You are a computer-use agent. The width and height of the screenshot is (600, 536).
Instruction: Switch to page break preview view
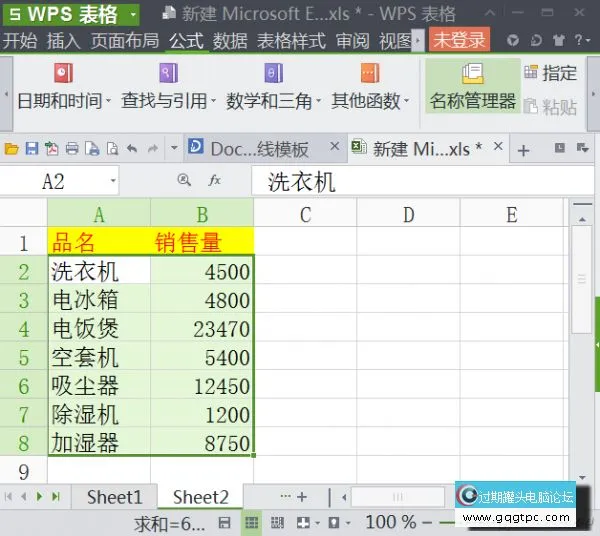pyautogui.click(x=277, y=523)
